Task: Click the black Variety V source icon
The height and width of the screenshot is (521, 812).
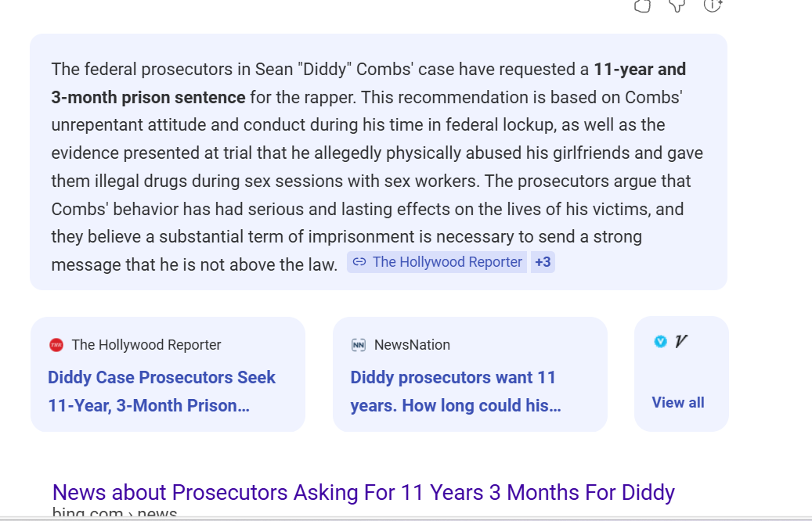Action: click(680, 341)
